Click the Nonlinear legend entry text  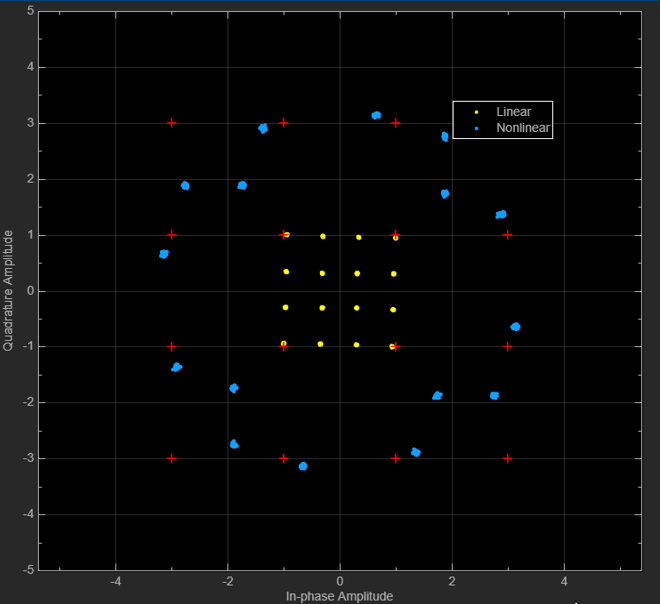[x=523, y=128]
